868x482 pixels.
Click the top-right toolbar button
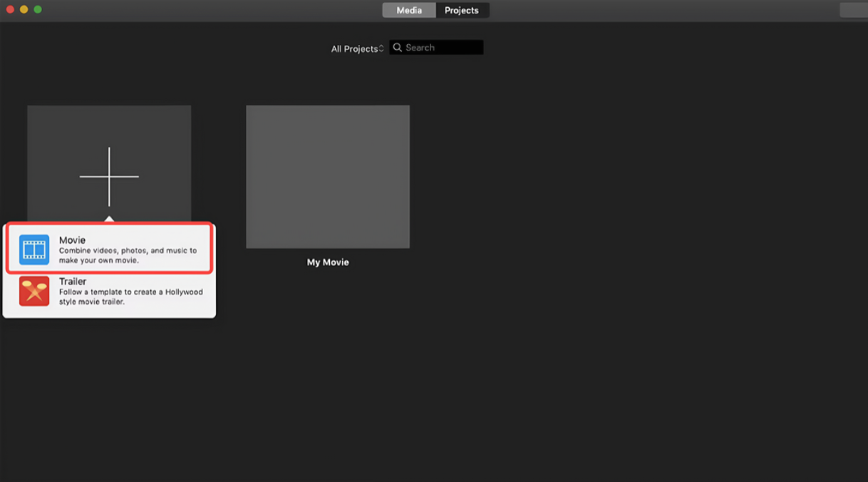[854, 10]
